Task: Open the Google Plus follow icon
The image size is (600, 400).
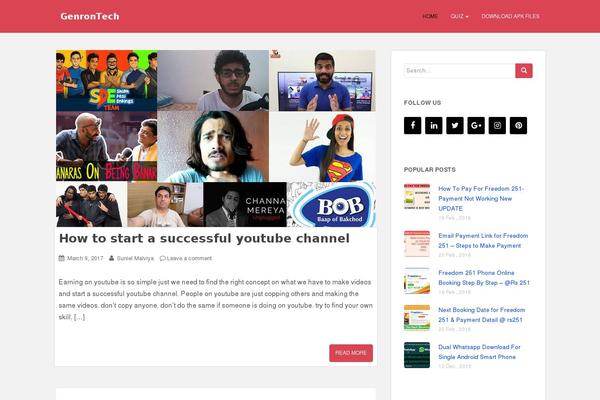Action: click(476, 126)
